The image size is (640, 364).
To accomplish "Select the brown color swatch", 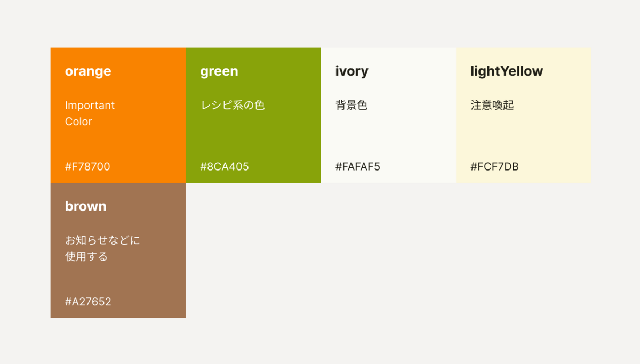I will coord(118,250).
